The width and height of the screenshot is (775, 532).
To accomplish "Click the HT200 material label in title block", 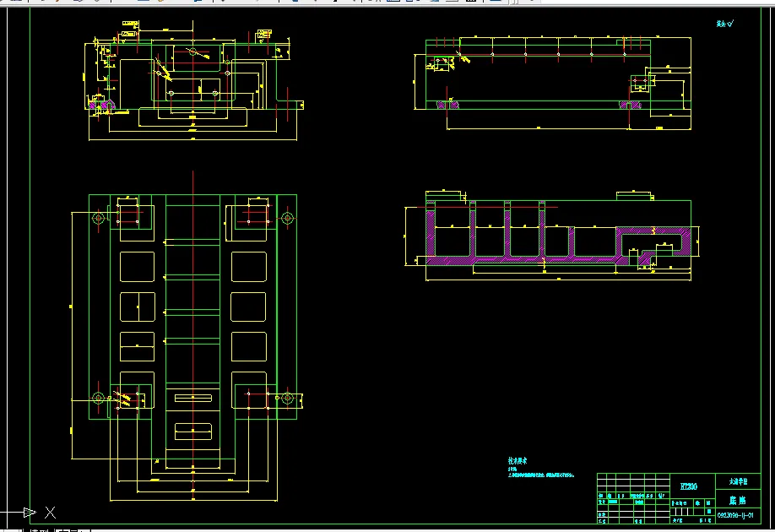I will coord(689,486).
